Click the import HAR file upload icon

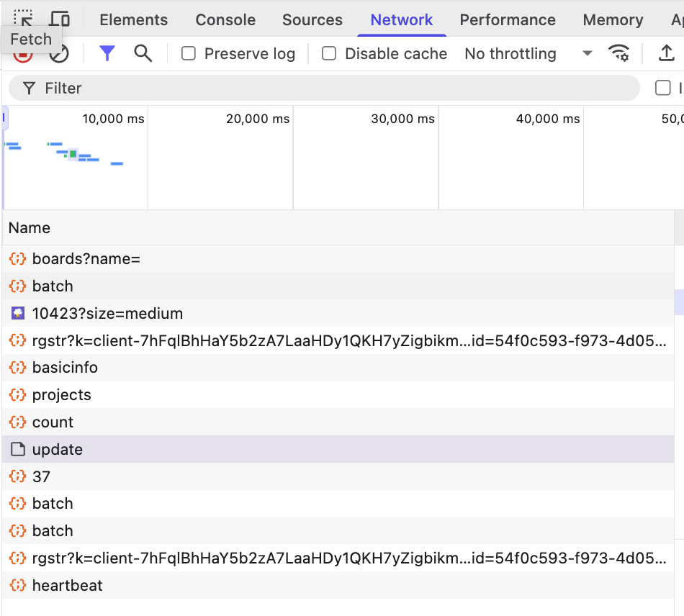pos(666,53)
